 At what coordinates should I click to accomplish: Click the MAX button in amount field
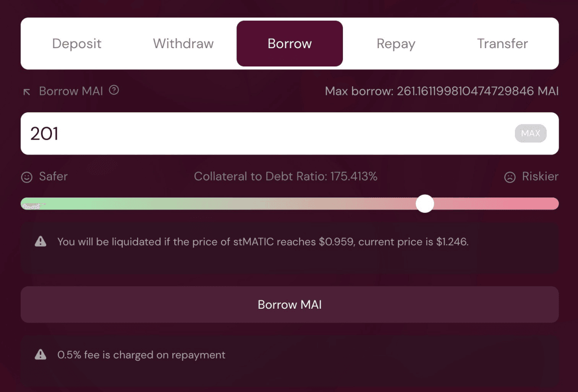[x=530, y=133]
